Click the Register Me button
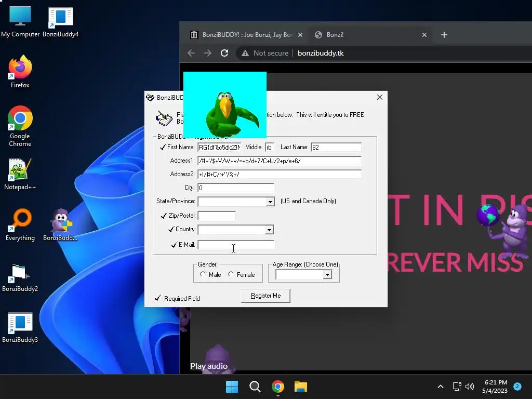This screenshot has width=532, height=399. tap(265, 296)
